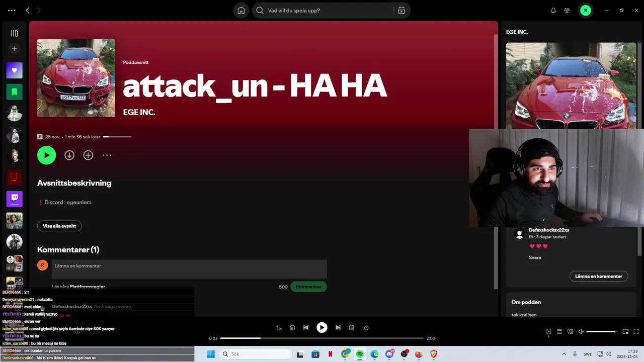The width and height of the screenshot is (644, 362).
Task: Click the episode cover art thumbnail
Action: pos(76,78)
